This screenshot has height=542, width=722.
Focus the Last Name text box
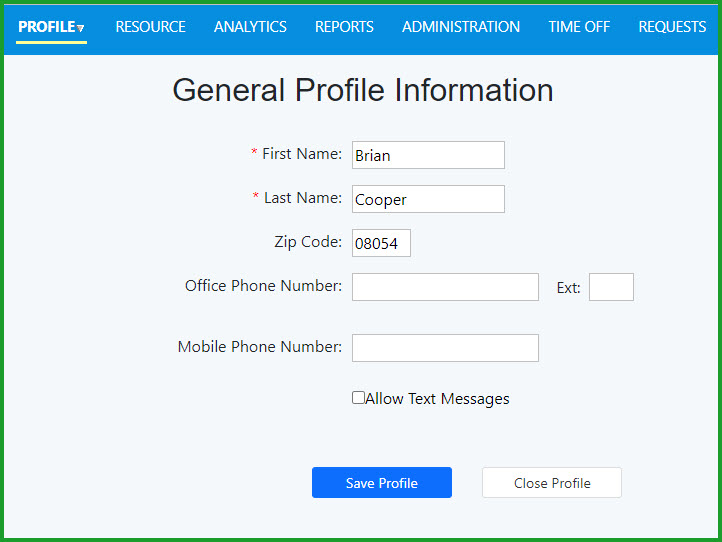(428, 199)
